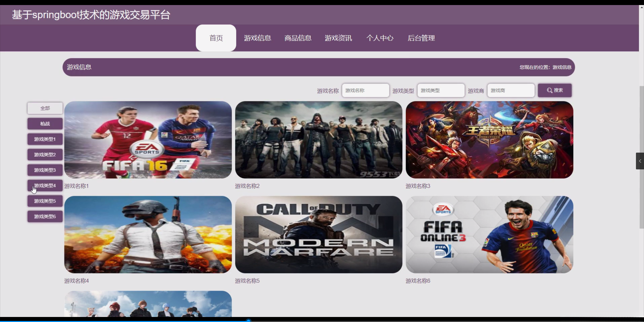Open the PUBG helmet-soldier cover for 游戏名称4
The image size is (644, 322).
(x=148, y=234)
